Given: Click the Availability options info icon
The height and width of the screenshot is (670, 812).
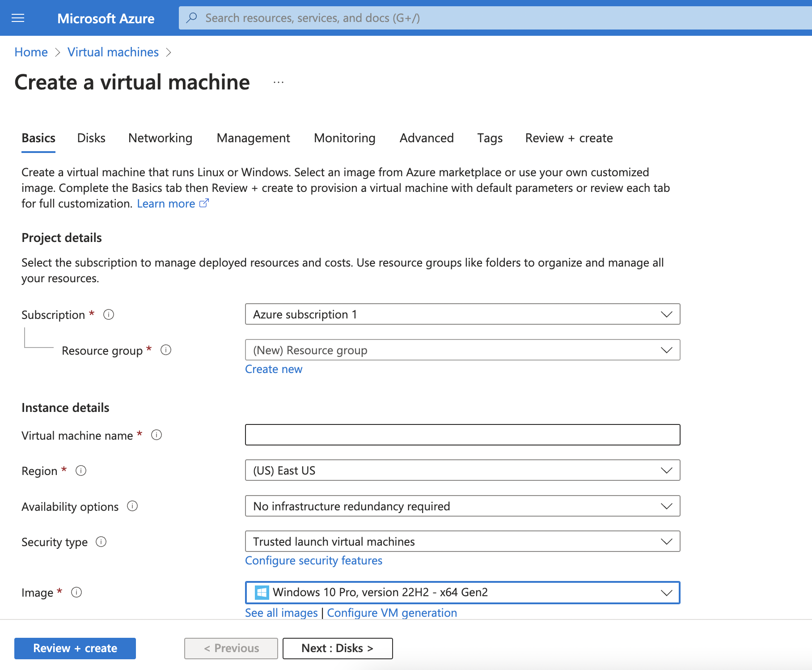Looking at the screenshot, I should pos(132,506).
